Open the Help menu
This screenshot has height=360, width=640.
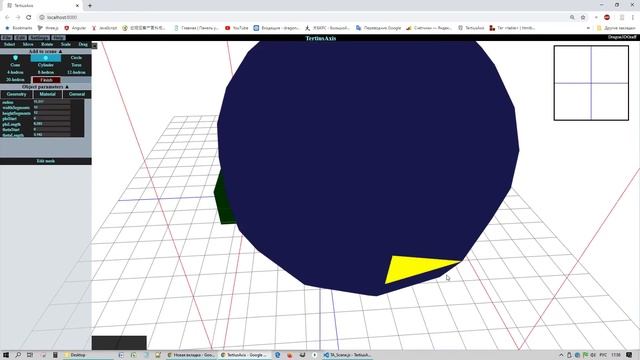click(x=58, y=38)
